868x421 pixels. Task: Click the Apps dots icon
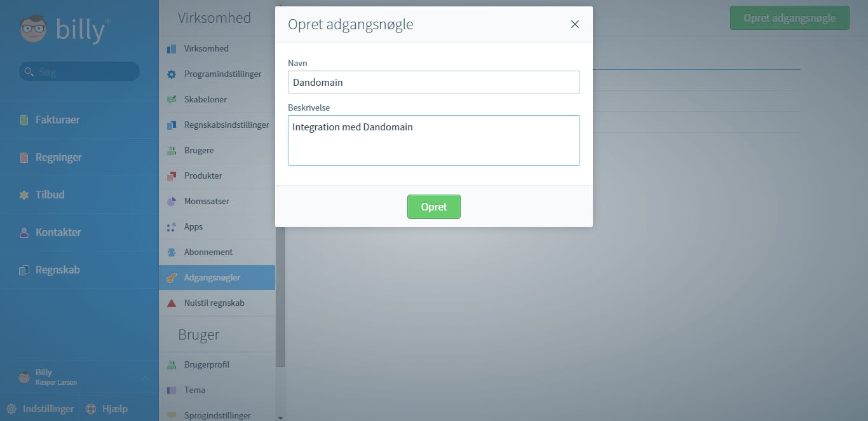(172, 227)
